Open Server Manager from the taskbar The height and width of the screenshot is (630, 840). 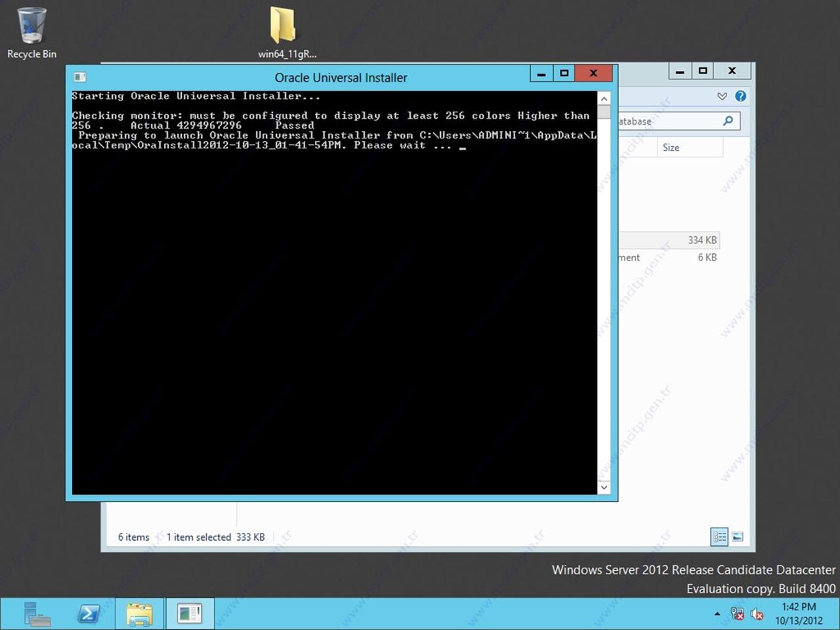[x=37, y=614]
